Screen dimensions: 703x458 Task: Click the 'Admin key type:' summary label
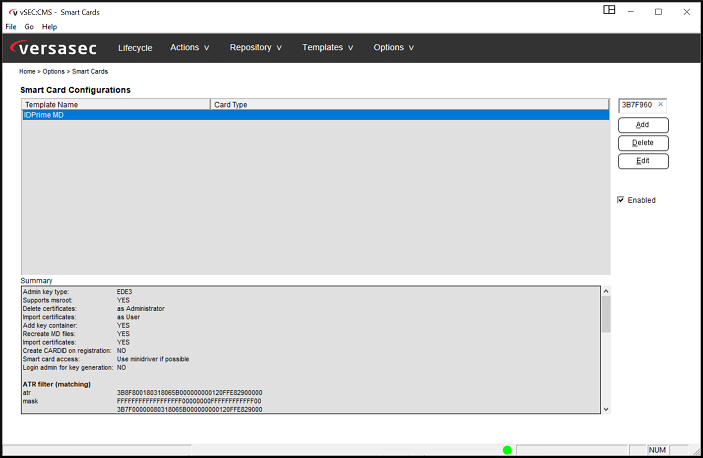(x=46, y=292)
